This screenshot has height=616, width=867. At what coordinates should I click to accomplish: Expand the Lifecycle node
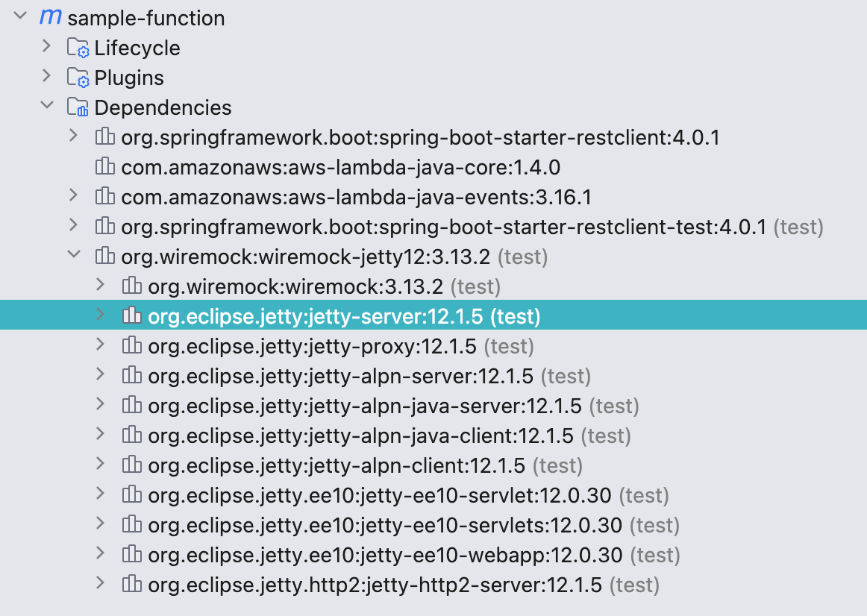[x=47, y=47]
